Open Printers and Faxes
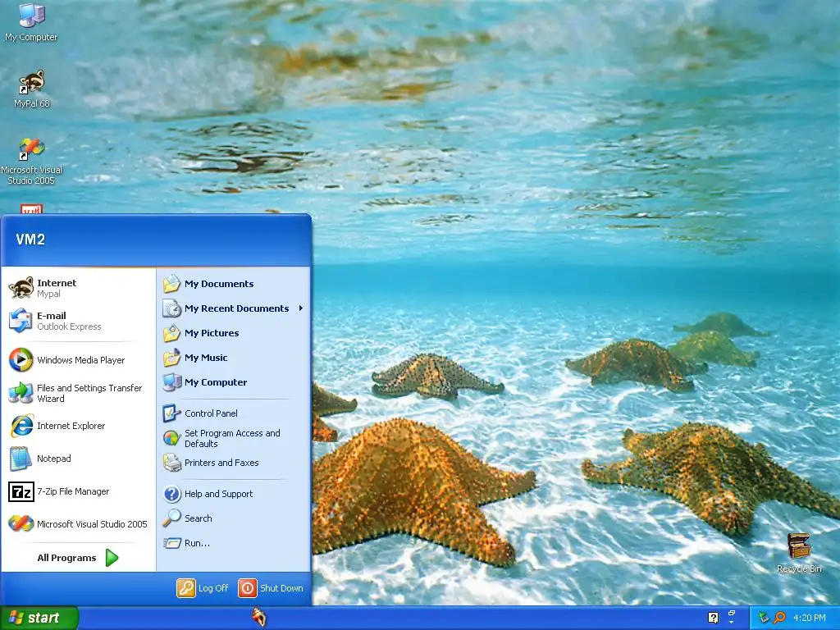The width and height of the screenshot is (840, 630). pyautogui.click(x=234, y=463)
